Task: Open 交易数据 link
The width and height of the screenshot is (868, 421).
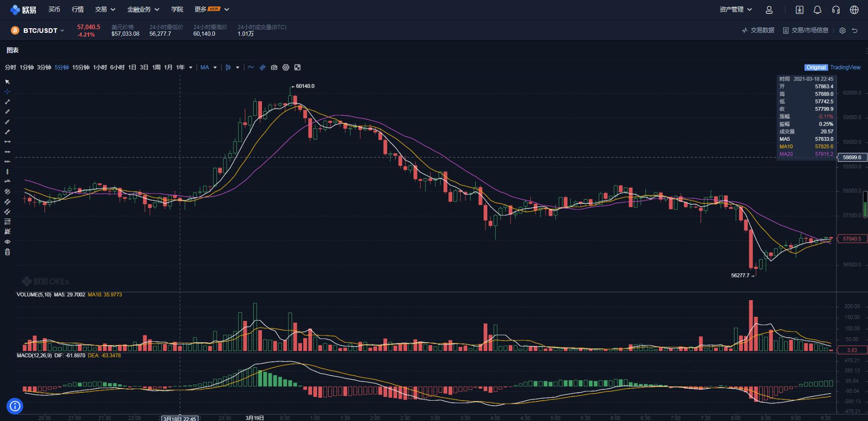Action: 758,31
